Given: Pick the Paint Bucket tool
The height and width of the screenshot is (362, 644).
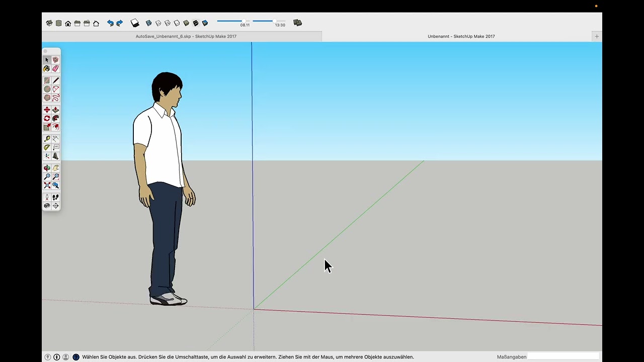Looking at the screenshot, I should coord(47,68).
